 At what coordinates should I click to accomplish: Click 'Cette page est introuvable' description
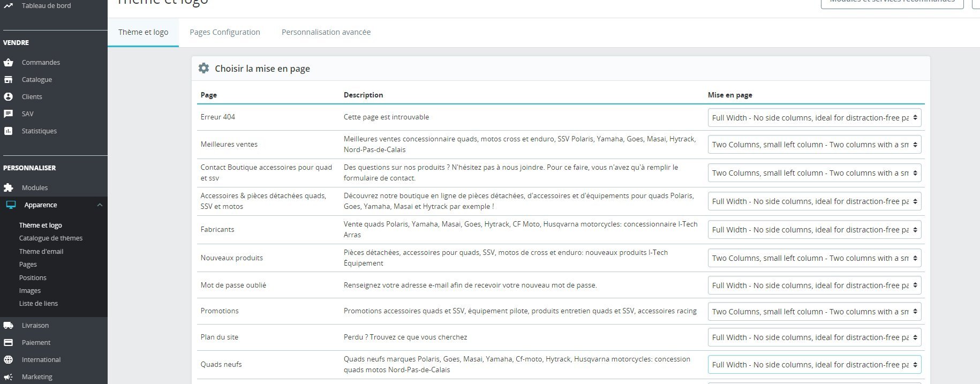386,117
